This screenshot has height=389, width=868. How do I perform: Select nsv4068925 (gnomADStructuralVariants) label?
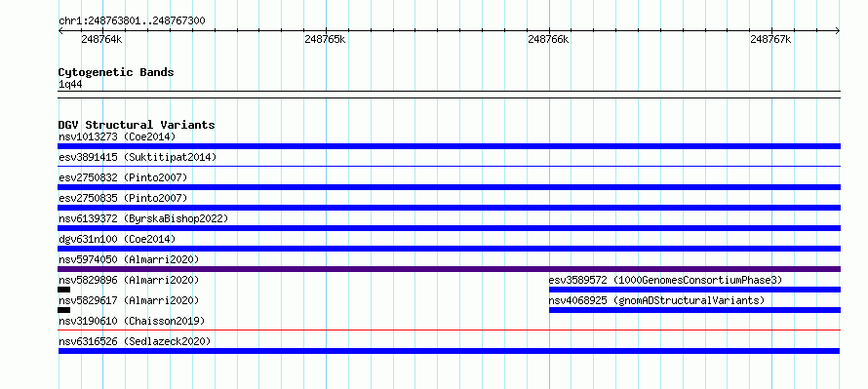[657, 300]
